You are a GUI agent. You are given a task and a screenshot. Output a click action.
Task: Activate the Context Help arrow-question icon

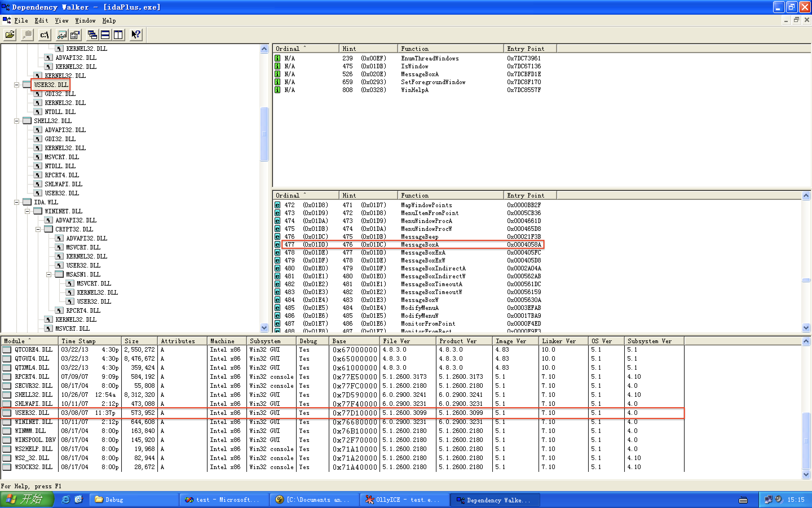coord(136,34)
